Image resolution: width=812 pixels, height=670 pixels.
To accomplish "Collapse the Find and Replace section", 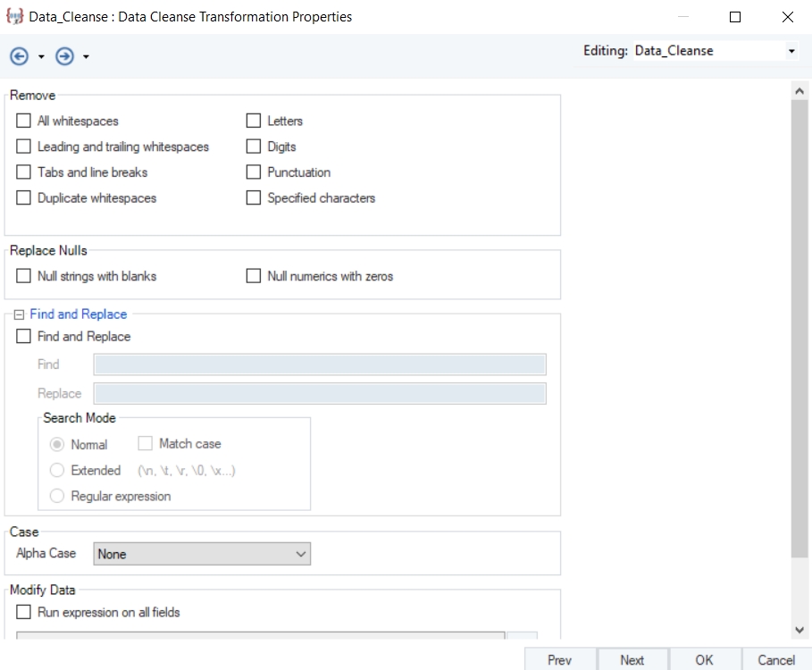I will coord(19,314).
